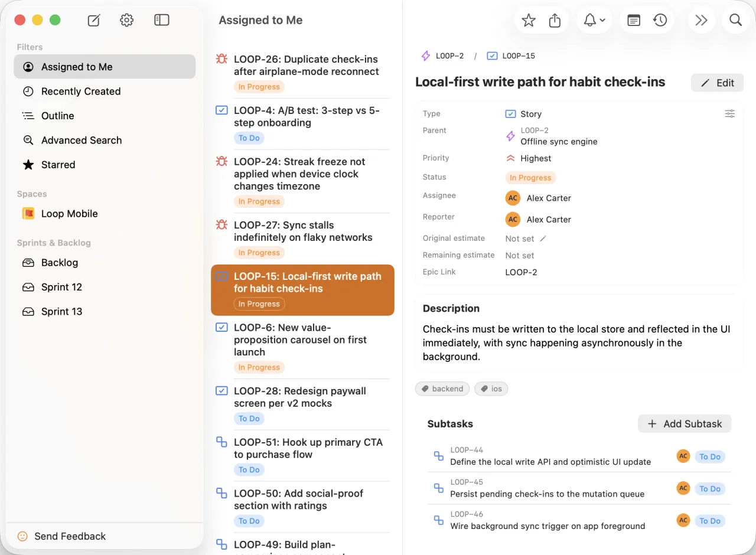
Task: Open the Backlog in the sidebar
Action: tap(105, 263)
